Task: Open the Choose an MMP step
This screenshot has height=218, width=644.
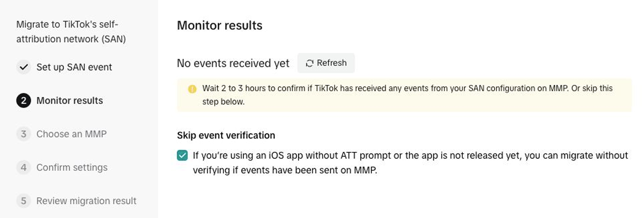Action: point(71,134)
